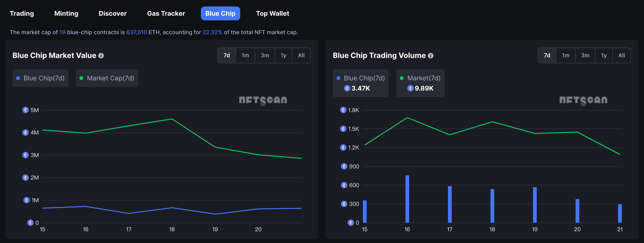Click the Ethereum icon at 1.2K axis label
Image resolution: width=644 pixels, height=243 pixels.
[x=343, y=148]
